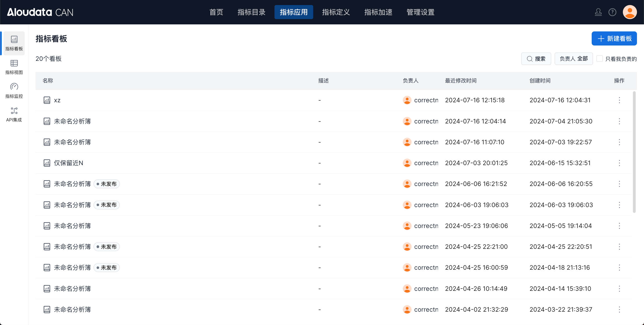Screen dimensions: 644x325
Task: Select the 指标看板 sidebar icon
Action: pos(14,39)
